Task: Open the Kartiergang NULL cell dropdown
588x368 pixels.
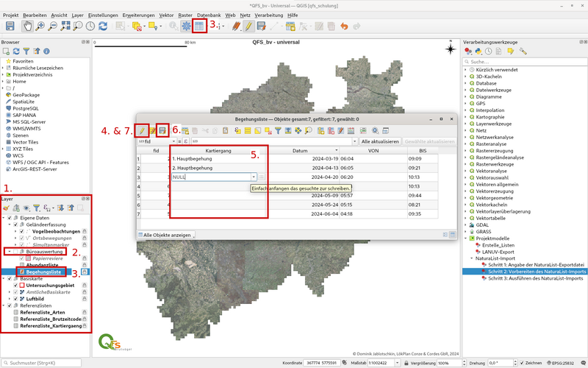Action: pos(254,177)
